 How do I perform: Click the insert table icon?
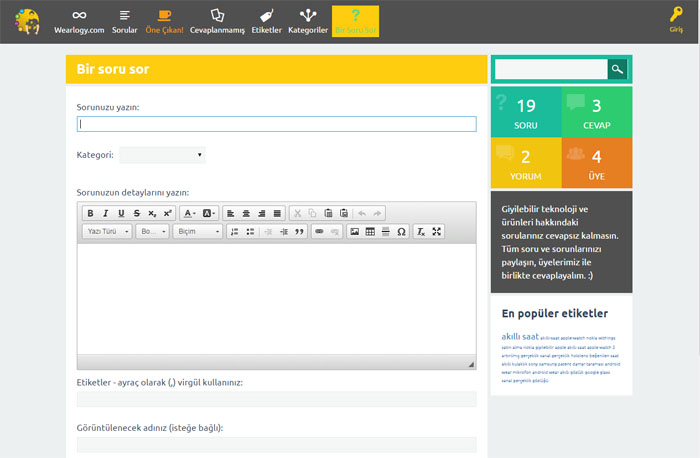click(370, 231)
